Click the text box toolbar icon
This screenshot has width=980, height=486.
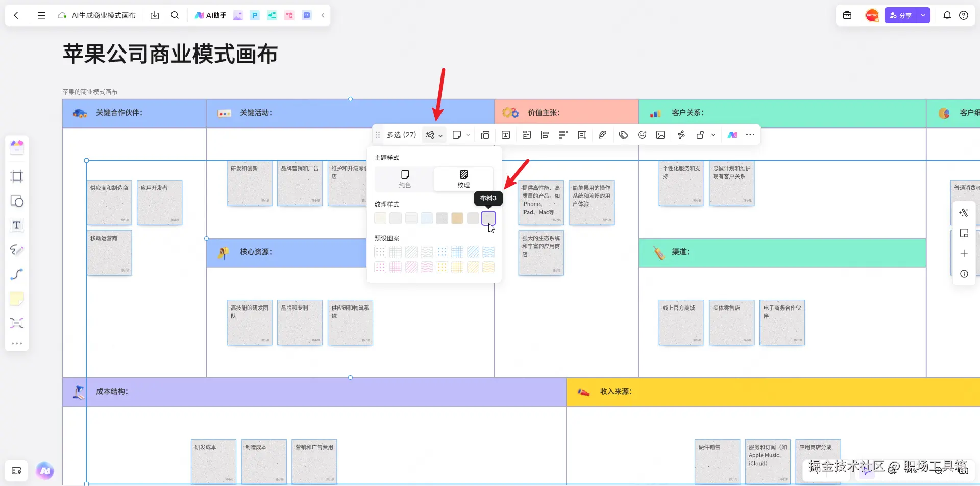[x=506, y=135]
